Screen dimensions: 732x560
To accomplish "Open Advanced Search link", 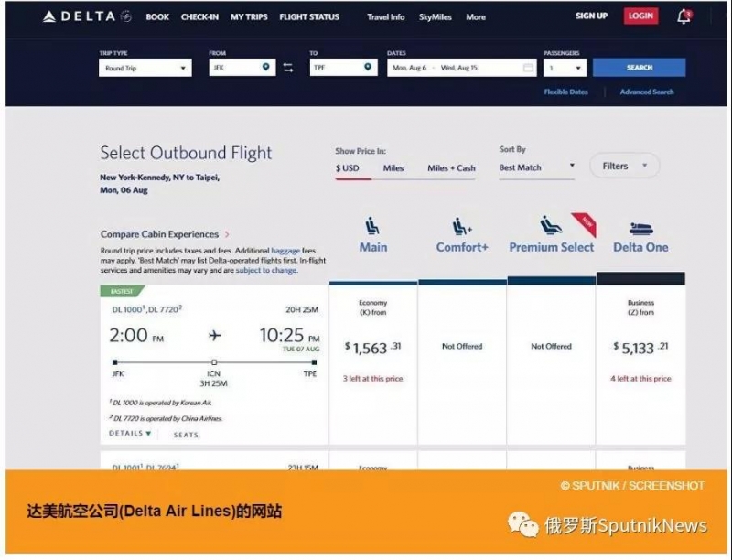I will coord(647,92).
